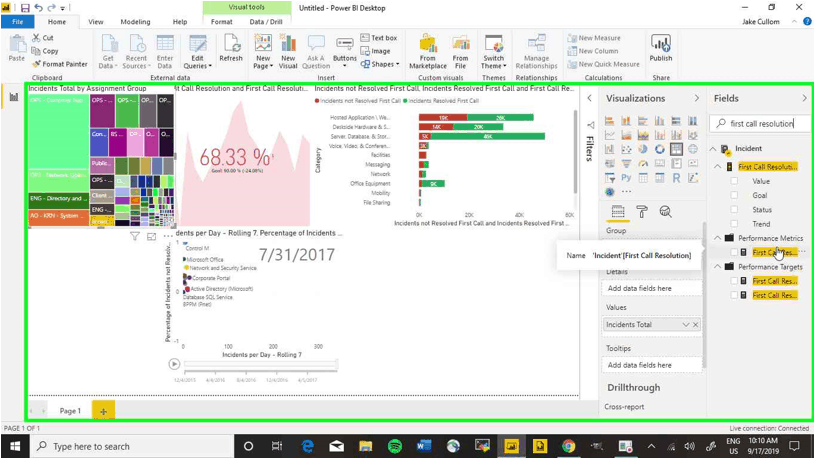The image size is (816, 459).
Task: Collapse the First Call Resoluti KPI node
Action: 718,167
